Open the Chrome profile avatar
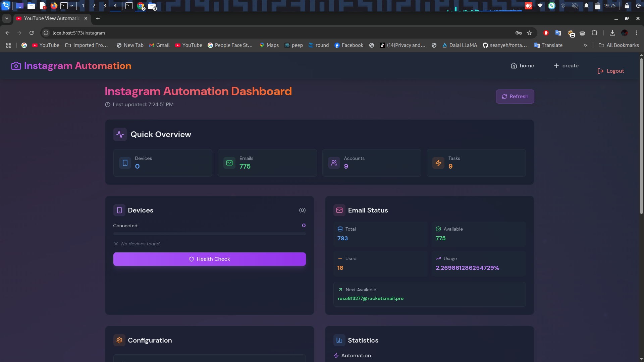The width and height of the screenshot is (644, 362). (625, 33)
